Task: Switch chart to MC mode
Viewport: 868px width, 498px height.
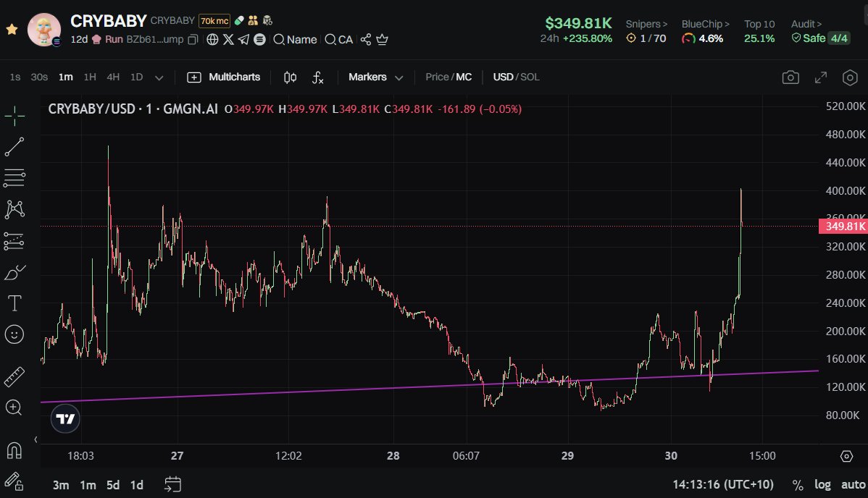Action: click(464, 77)
